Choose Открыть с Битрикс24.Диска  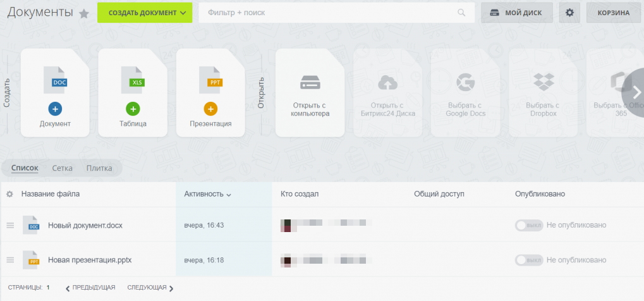tap(387, 93)
